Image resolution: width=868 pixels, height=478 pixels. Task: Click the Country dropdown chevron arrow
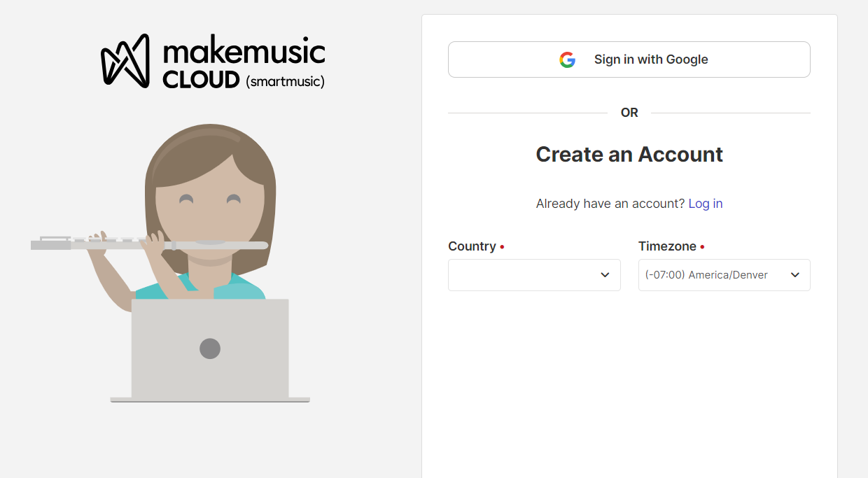tap(605, 275)
